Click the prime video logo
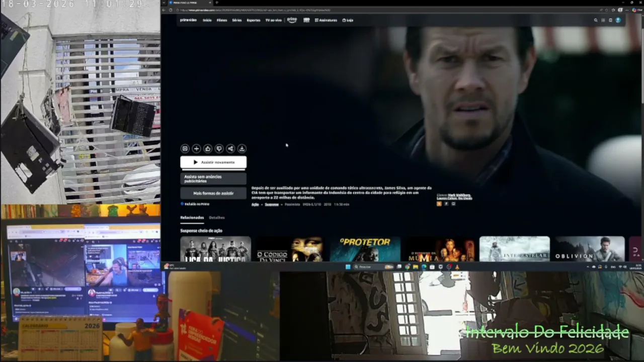644x362 pixels. pos(188,20)
